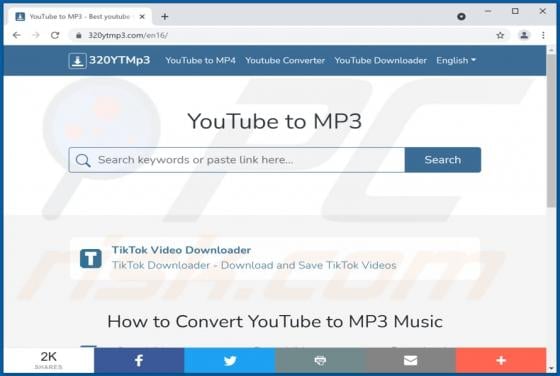The width and height of the screenshot is (560, 376).
Task: Share the page via email icon
Action: pos(410,360)
